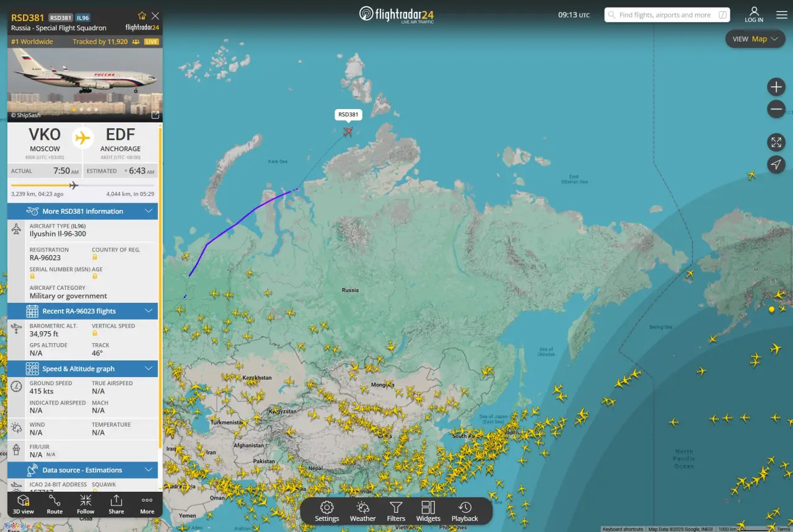The image size is (793, 532).
Task: Click the 415 kts ground speed value
Action: point(42,391)
